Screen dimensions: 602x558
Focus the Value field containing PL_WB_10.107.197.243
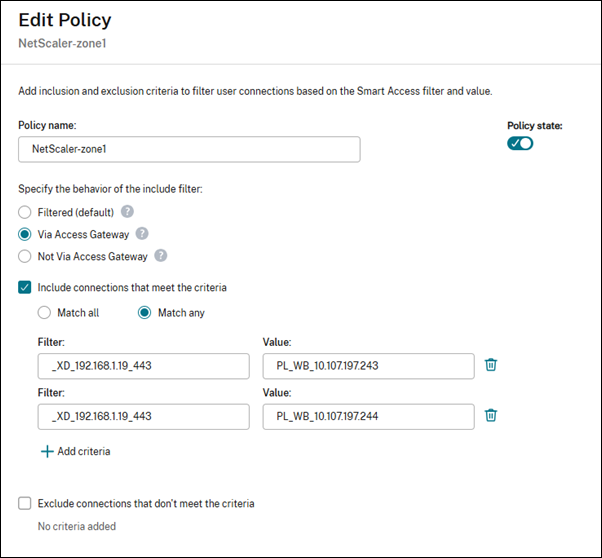pos(368,366)
